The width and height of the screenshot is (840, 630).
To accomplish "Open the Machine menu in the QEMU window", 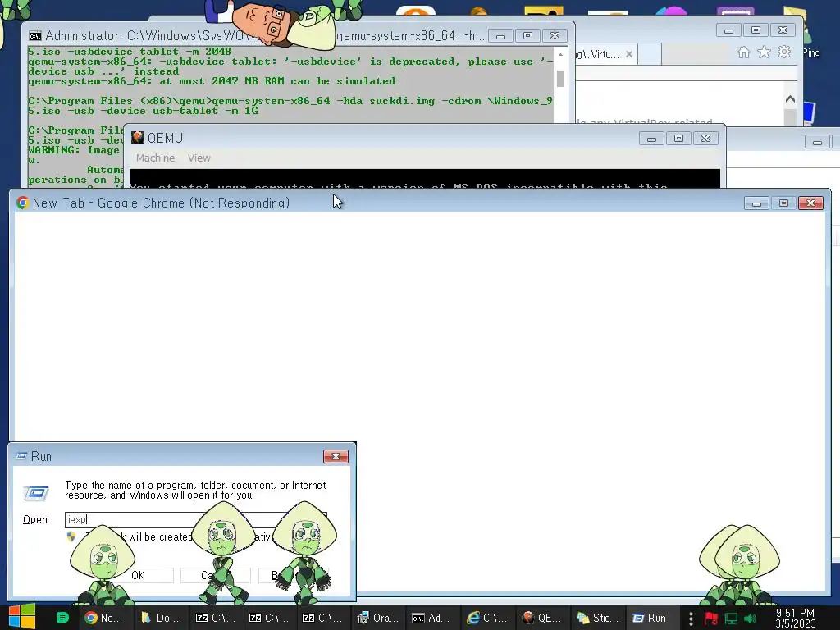I will (x=155, y=158).
